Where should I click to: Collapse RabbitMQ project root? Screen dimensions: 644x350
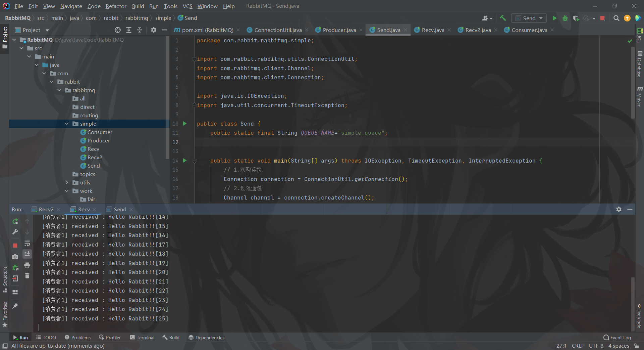tap(14, 40)
